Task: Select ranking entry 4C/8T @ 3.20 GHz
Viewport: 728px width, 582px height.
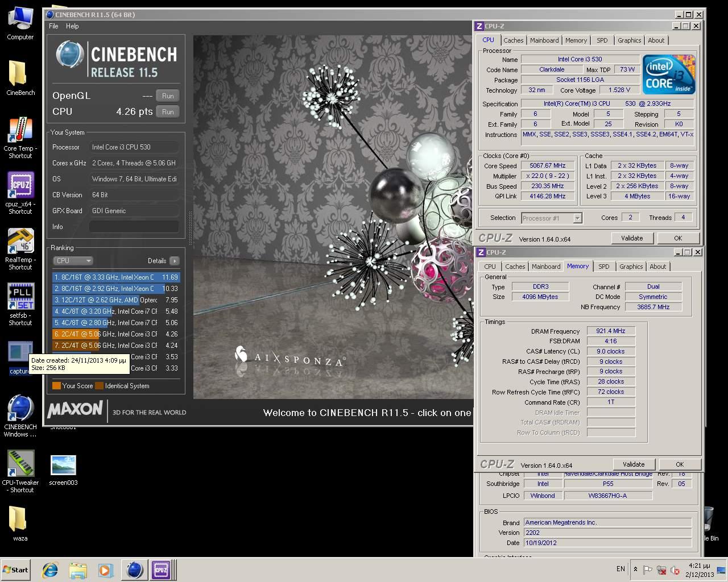Action: tap(116, 311)
